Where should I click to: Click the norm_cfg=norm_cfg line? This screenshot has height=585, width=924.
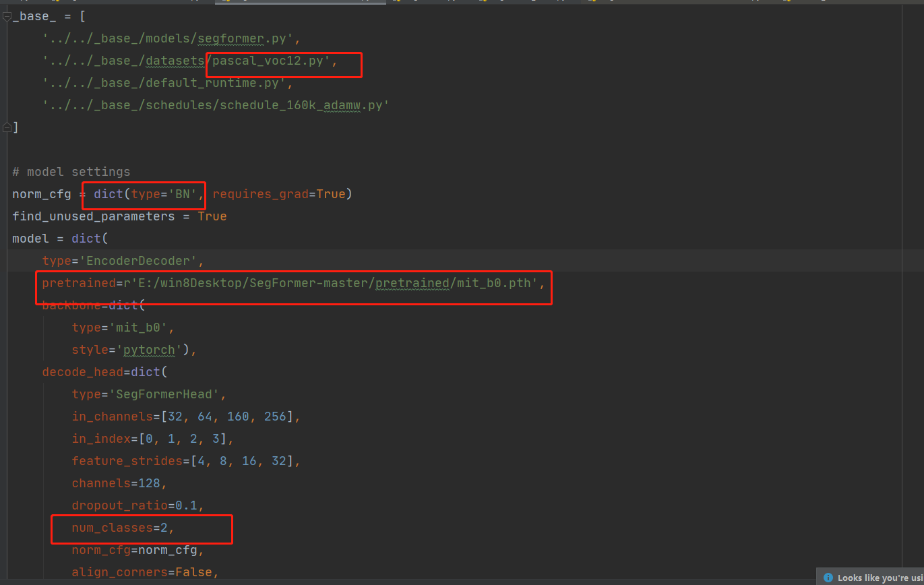pos(137,550)
